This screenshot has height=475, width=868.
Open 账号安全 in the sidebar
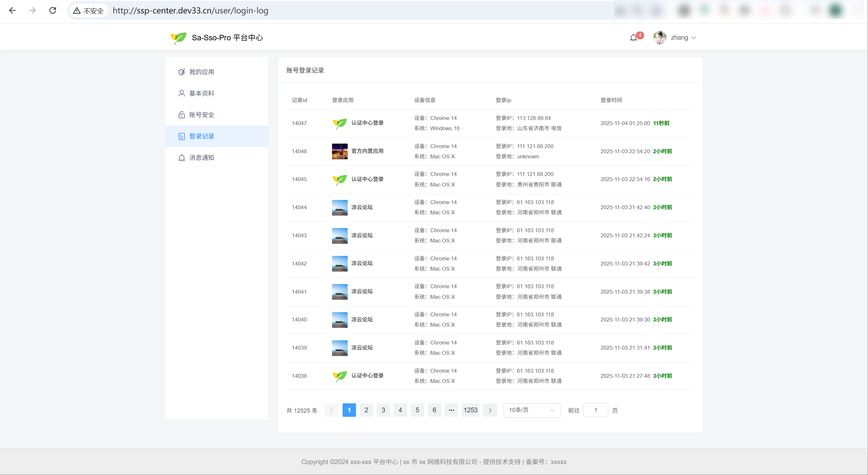(x=201, y=115)
